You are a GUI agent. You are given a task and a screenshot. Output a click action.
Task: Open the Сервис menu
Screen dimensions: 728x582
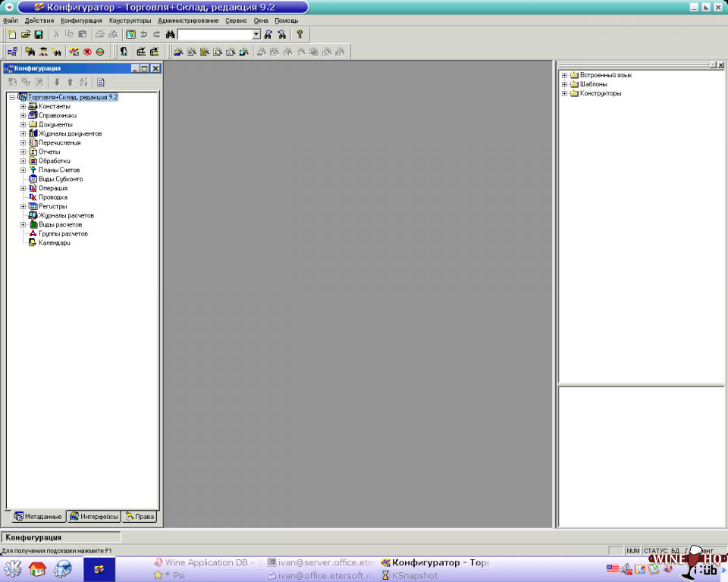(236, 20)
